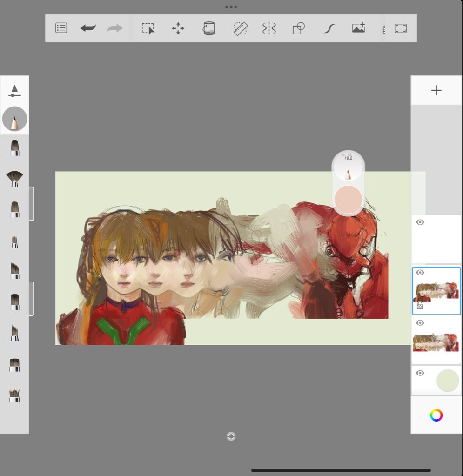The height and width of the screenshot is (476, 463).
Task: Choose the flat brush below the fan brush
Action: [x=14, y=209]
